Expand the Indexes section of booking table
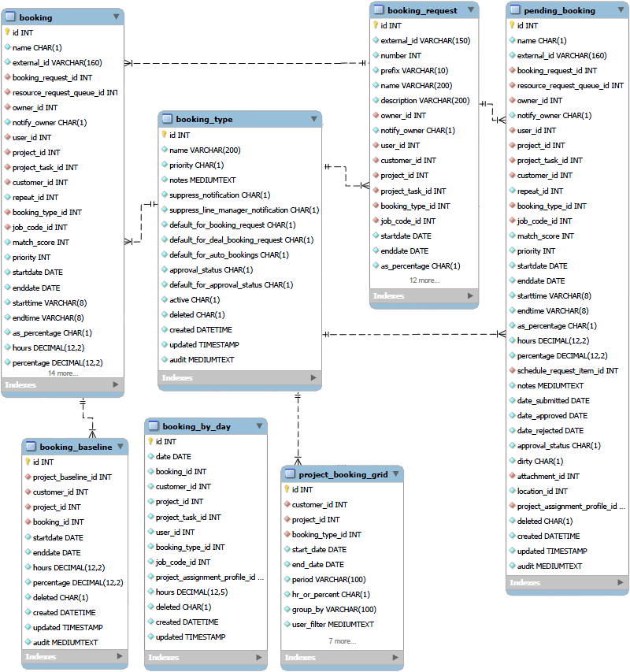This screenshot has height=672, width=630. tap(116, 384)
